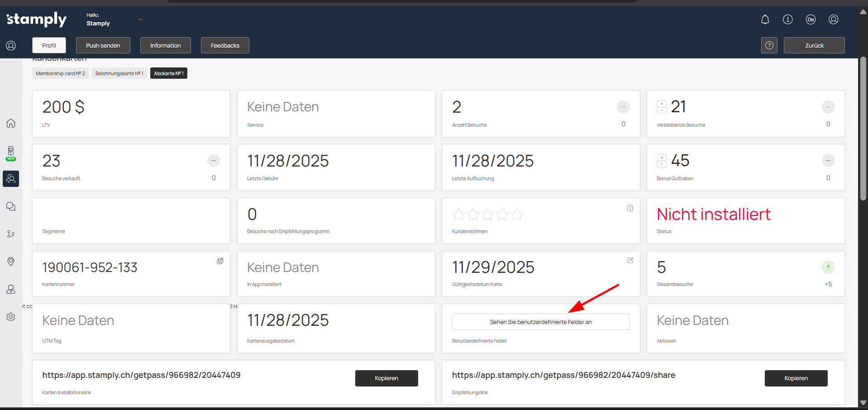Edit the Gültigkeitsdatum Karte date
This screenshot has width=868, height=410.
coord(630,260)
